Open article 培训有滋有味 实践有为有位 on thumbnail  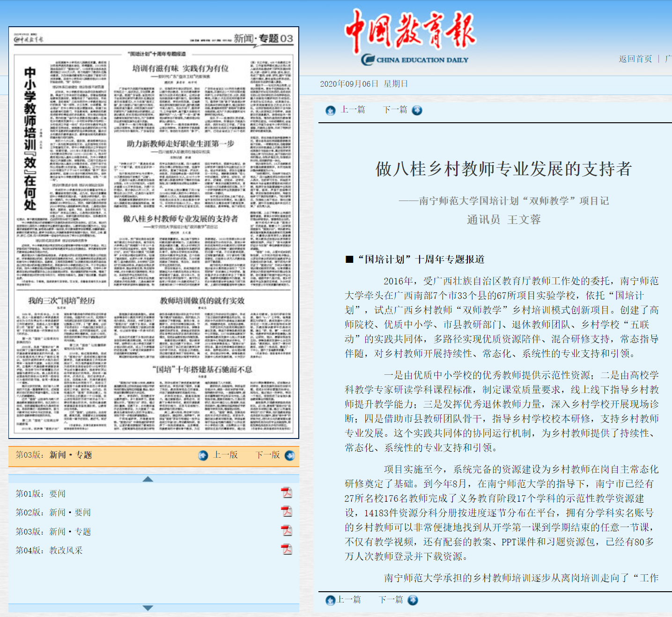tap(180, 68)
